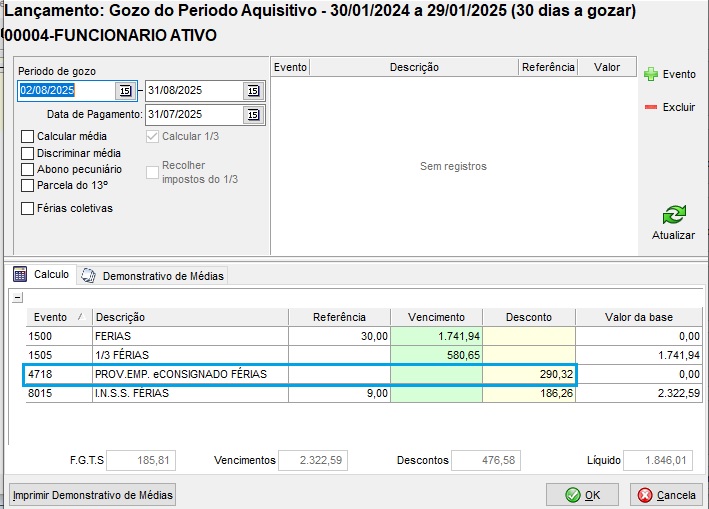This screenshot has height=509, width=709.
Task: Select the Calculo tab
Action: pyautogui.click(x=51, y=274)
